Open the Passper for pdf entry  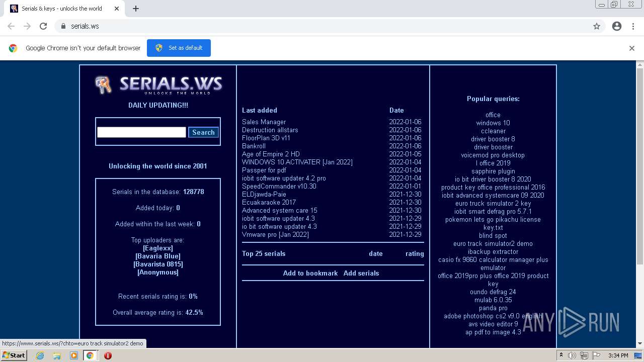point(264,170)
